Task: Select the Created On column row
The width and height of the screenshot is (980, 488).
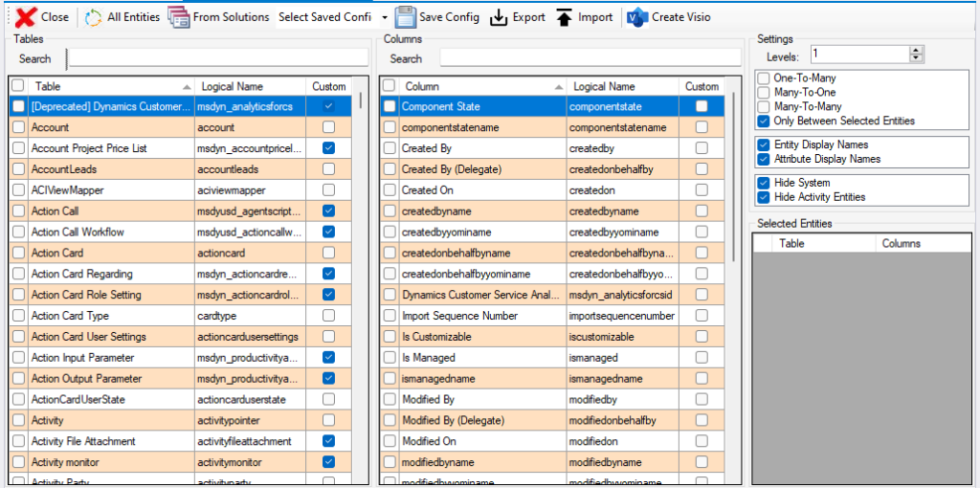Action: (x=552, y=190)
